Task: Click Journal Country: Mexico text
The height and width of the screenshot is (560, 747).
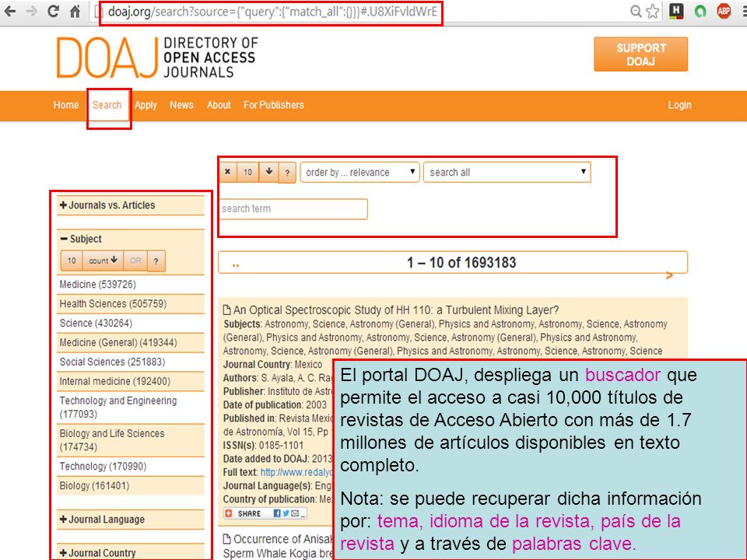Action: 273,365
